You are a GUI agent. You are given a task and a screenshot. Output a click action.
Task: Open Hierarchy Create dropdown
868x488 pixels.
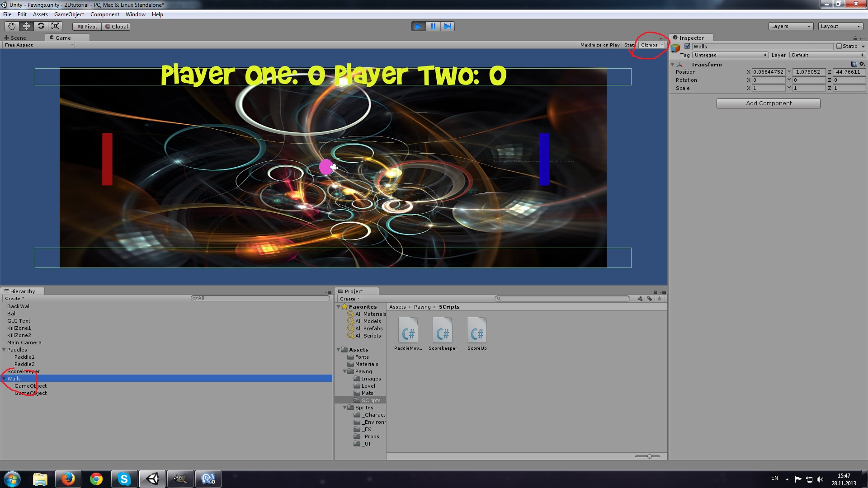coord(14,298)
